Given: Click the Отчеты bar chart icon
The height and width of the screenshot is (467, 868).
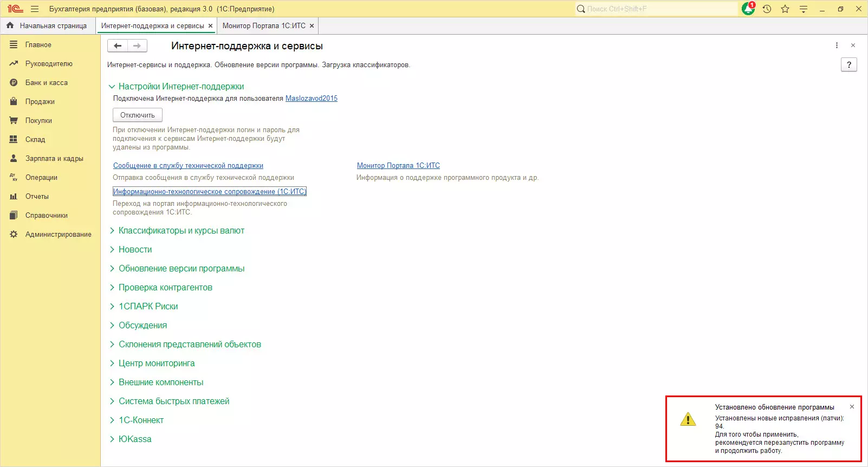Looking at the screenshot, I should point(14,197).
